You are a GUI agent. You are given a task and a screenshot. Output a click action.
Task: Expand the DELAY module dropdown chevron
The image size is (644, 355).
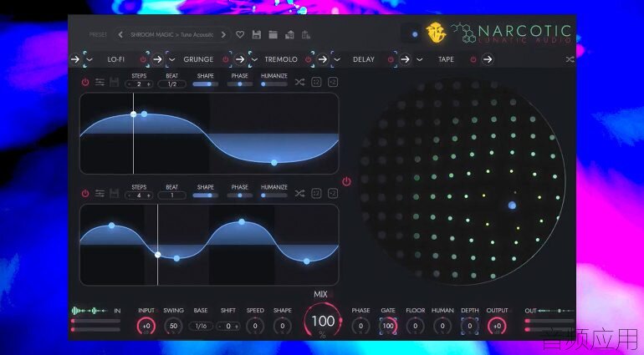point(337,59)
